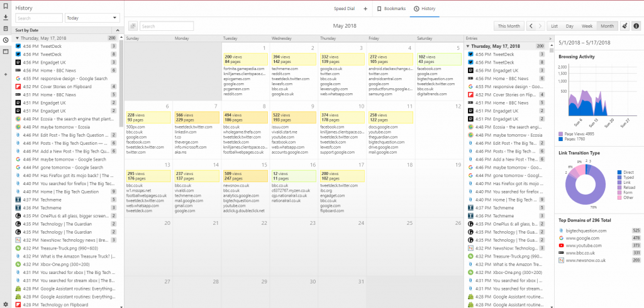Collapse Thursday, May 17 group in Entries column
This screenshot has width=644, height=308.
[469, 46]
